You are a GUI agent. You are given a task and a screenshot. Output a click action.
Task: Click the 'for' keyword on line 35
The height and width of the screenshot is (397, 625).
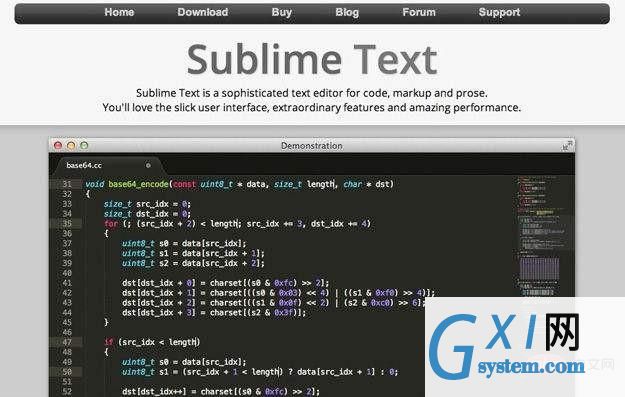[111, 224]
